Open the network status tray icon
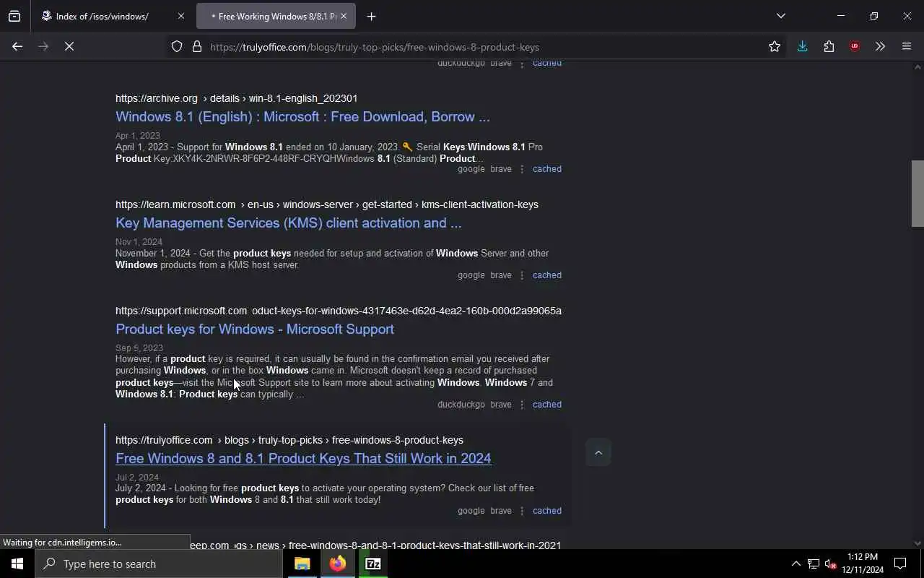 [x=814, y=564]
